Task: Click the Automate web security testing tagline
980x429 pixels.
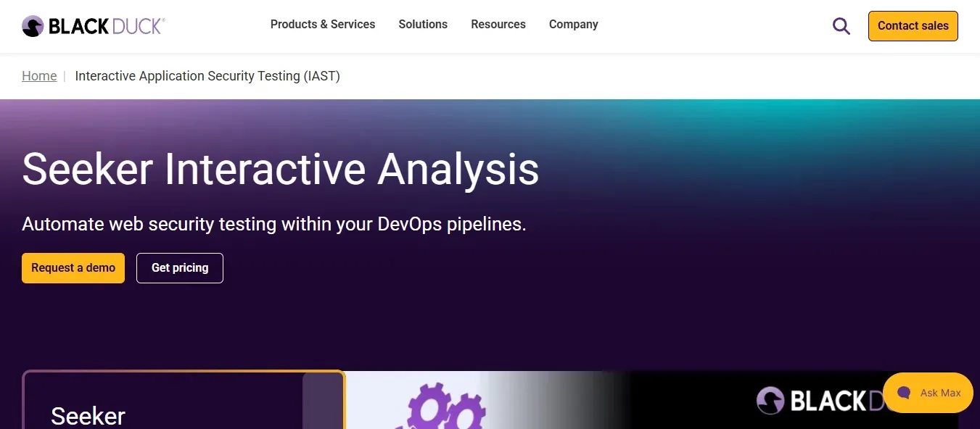Action: [274, 224]
